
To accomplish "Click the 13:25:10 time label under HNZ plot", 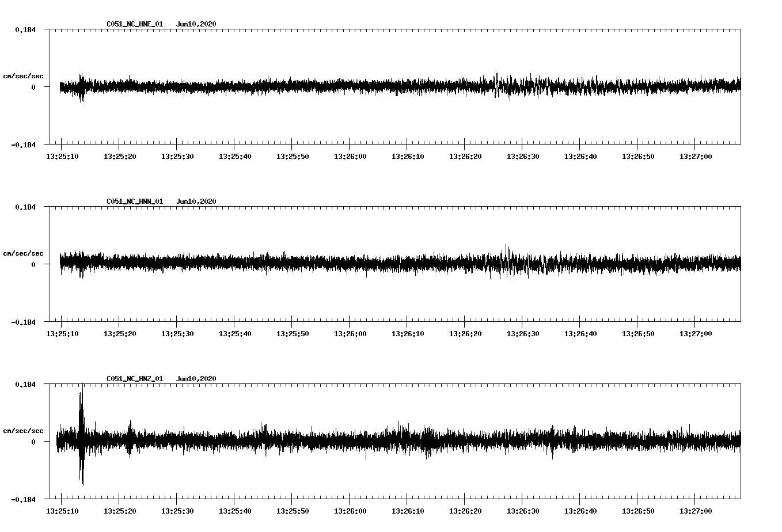I will point(62,511).
